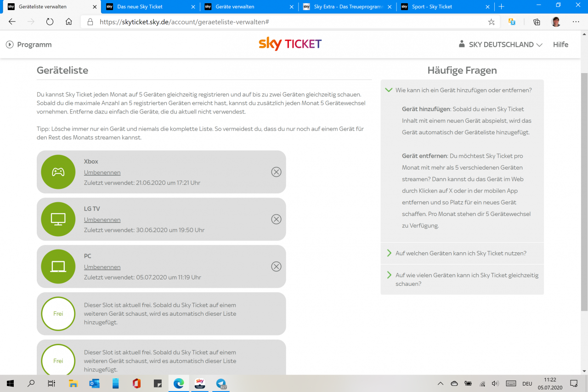The image size is (588, 392).
Task: Rename the LG TV device via Umbenennen
Action: [x=102, y=220]
